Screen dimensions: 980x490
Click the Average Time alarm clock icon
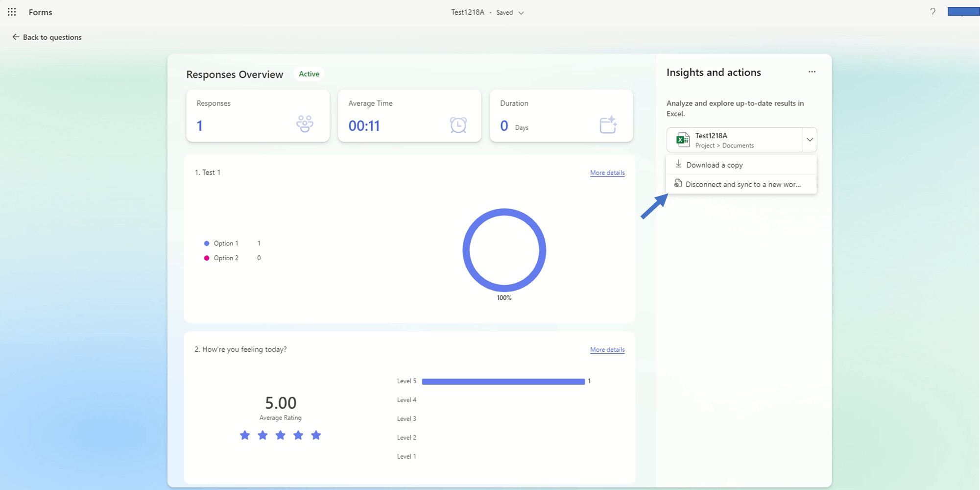(x=458, y=124)
